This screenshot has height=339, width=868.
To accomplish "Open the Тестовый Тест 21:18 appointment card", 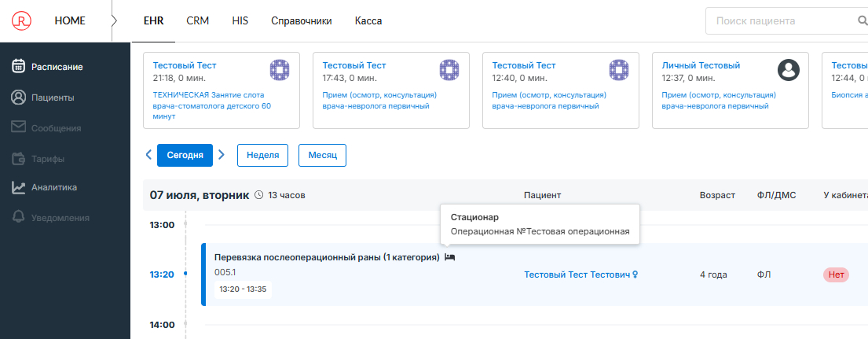I will pos(222,90).
